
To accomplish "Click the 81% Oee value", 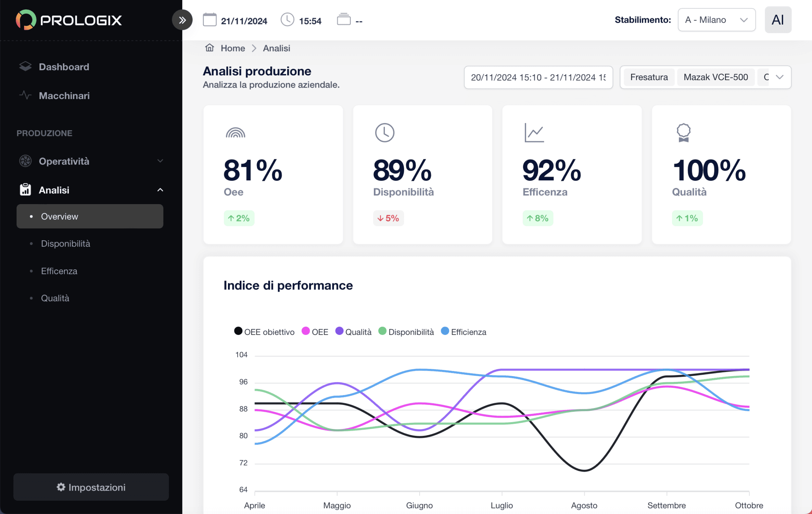I will (253, 170).
